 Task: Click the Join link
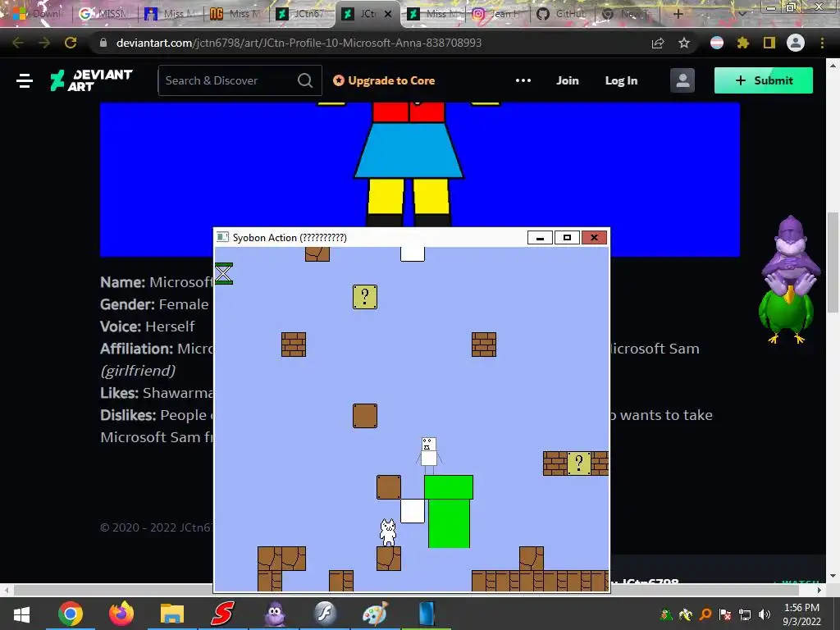click(x=568, y=80)
